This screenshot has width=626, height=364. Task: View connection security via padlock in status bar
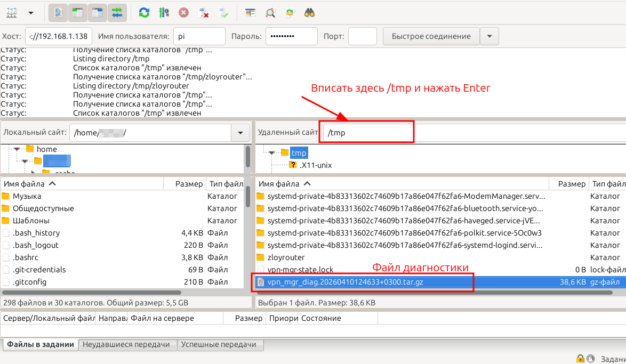click(580, 358)
